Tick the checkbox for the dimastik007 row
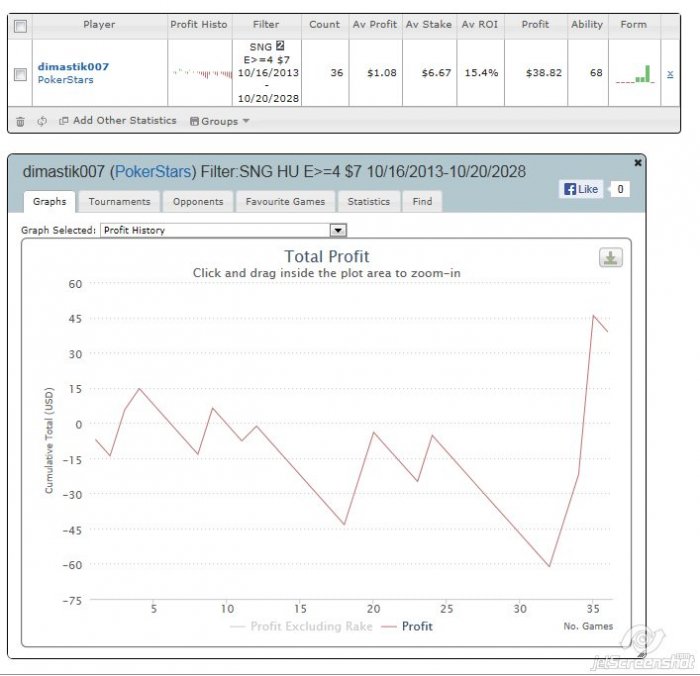Screen dimensions: 700x676 pos(20,74)
